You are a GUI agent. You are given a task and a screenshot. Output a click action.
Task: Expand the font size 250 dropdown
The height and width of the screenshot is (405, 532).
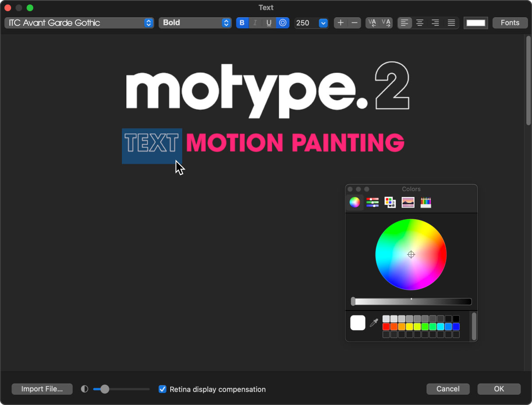[x=323, y=23]
